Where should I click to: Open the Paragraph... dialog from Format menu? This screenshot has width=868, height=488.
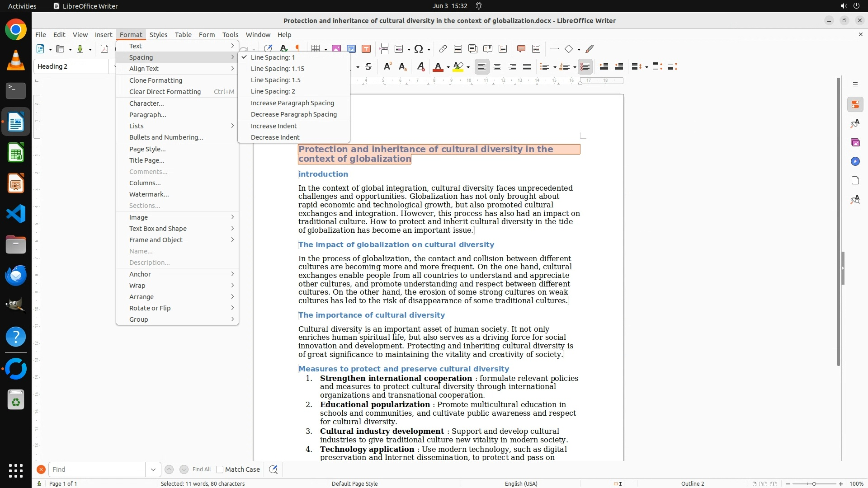pyautogui.click(x=147, y=115)
